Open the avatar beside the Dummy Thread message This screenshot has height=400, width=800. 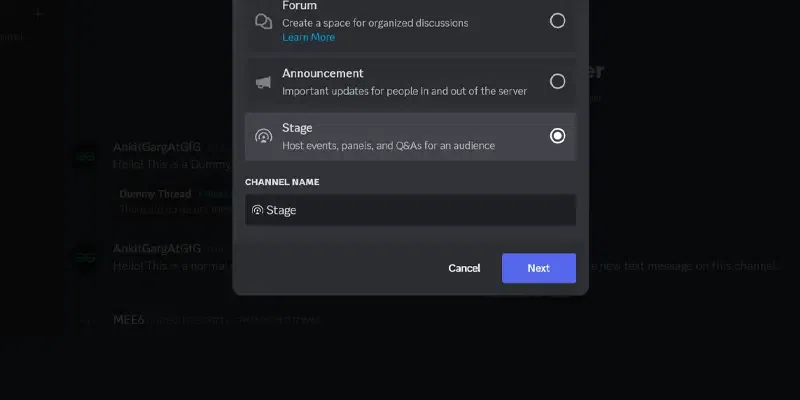click(86, 157)
